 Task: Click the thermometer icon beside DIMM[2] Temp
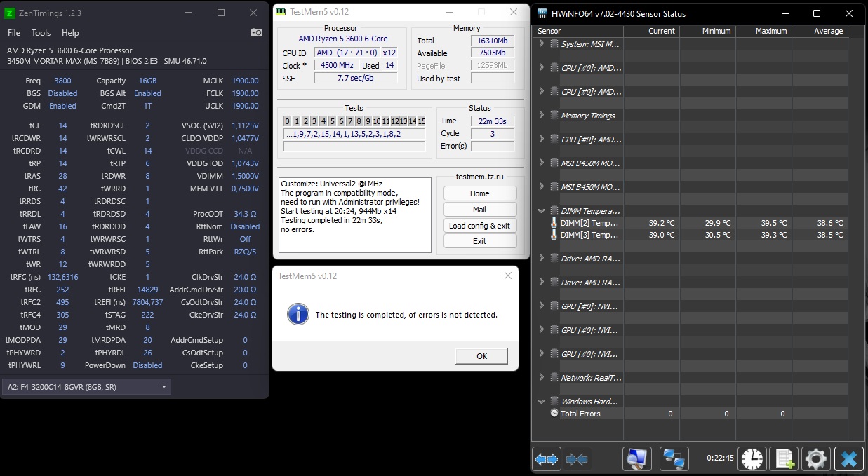coord(554,223)
